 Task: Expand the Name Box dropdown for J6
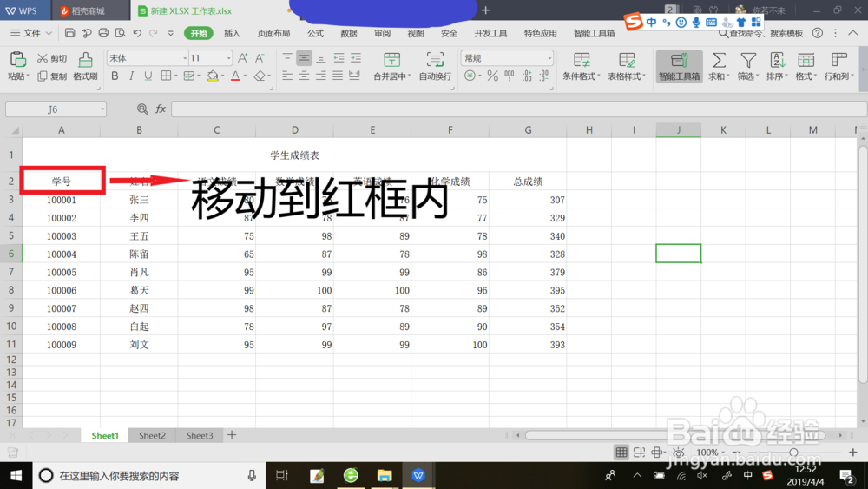pos(102,109)
